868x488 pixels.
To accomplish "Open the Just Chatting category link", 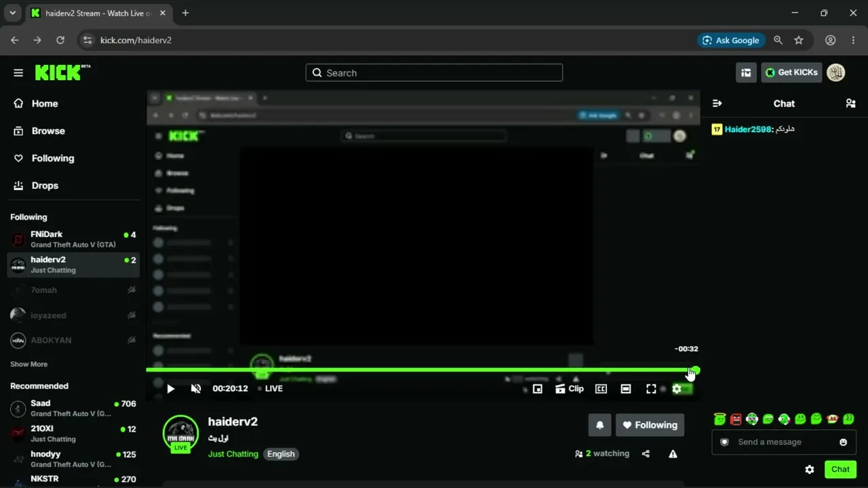I will (x=233, y=454).
